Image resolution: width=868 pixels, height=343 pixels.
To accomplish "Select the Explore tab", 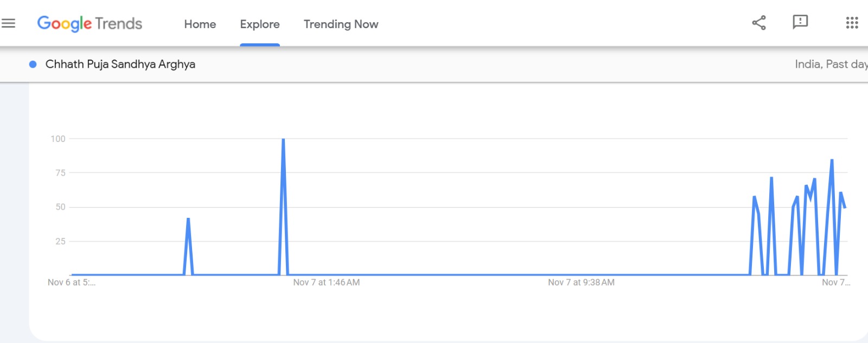I will [259, 24].
